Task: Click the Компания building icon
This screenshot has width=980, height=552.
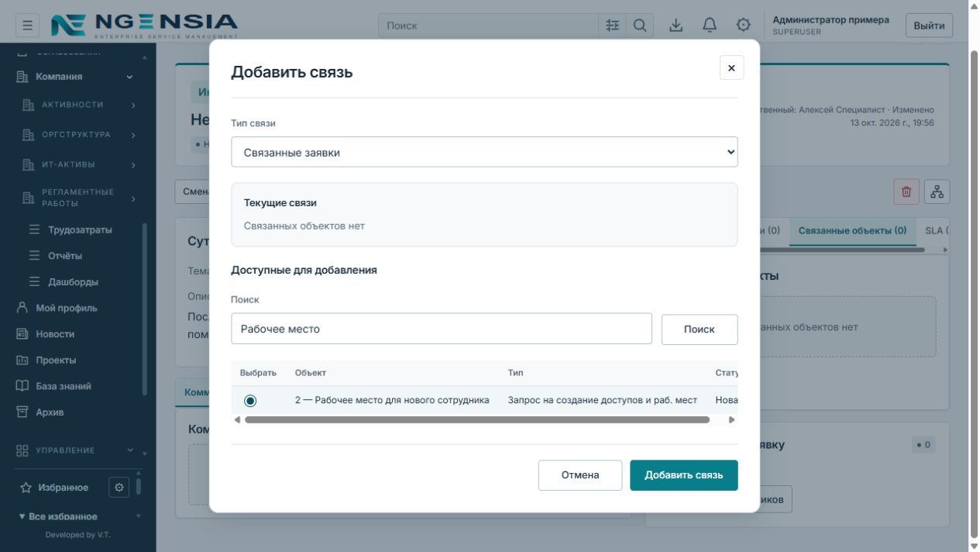Action: coord(22,77)
